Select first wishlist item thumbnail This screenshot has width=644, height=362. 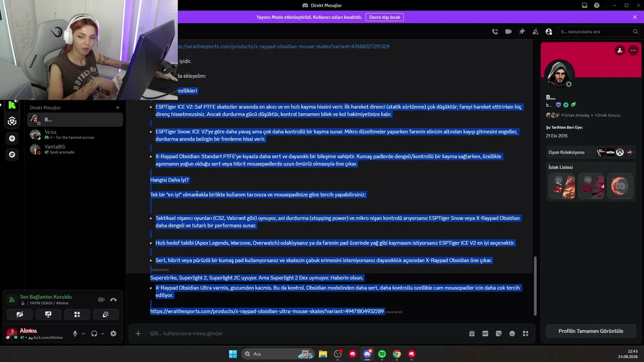pos(561,186)
